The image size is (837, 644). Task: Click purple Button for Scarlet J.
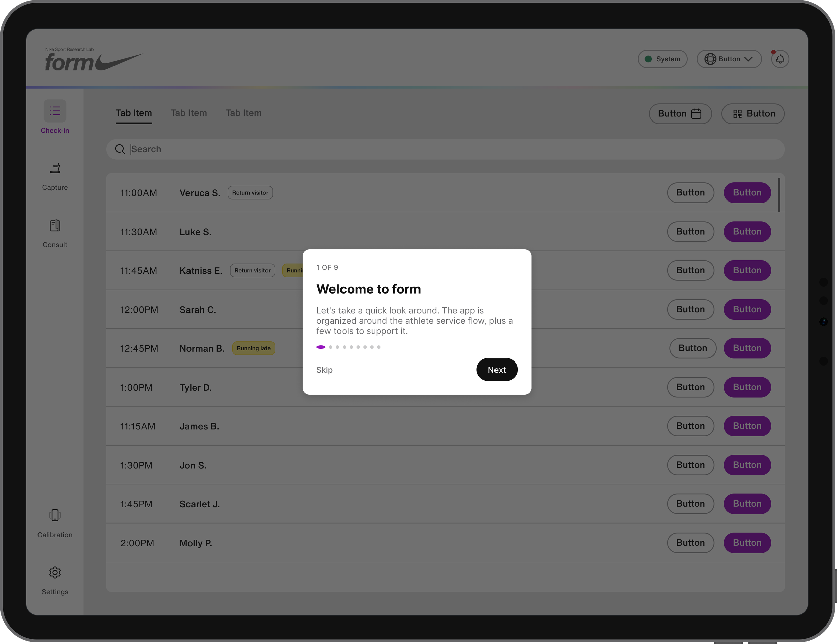pyautogui.click(x=747, y=504)
